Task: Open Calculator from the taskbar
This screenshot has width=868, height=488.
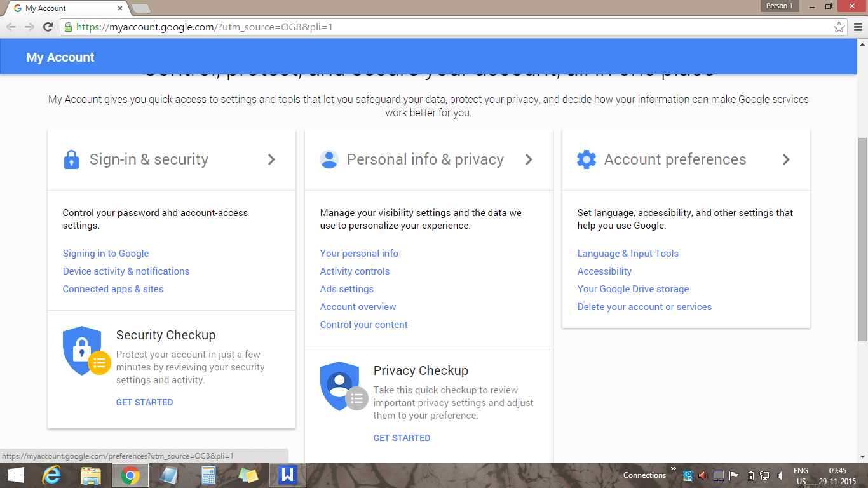Action: (x=208, y=475)
